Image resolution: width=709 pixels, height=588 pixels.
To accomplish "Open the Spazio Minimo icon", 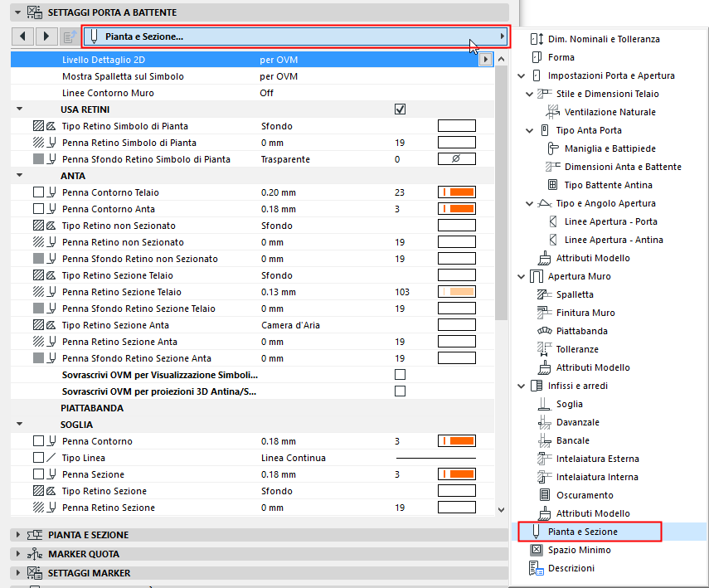I will 537,550.
